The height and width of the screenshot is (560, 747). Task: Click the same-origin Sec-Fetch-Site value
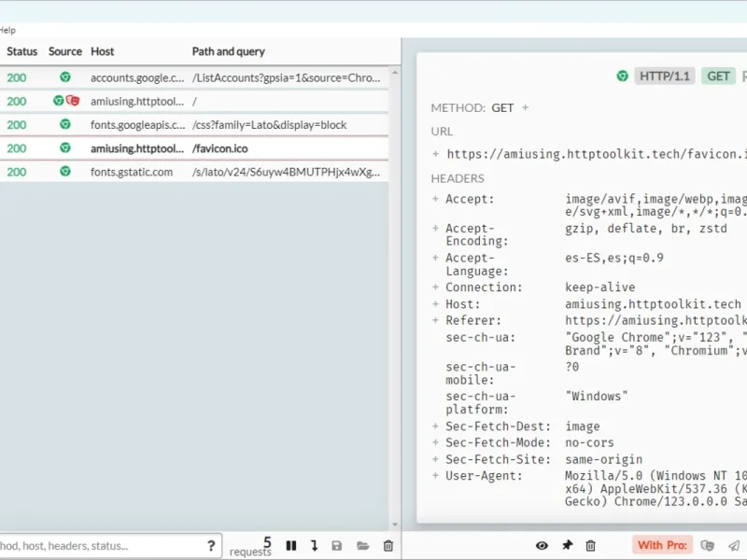[603, 459]
